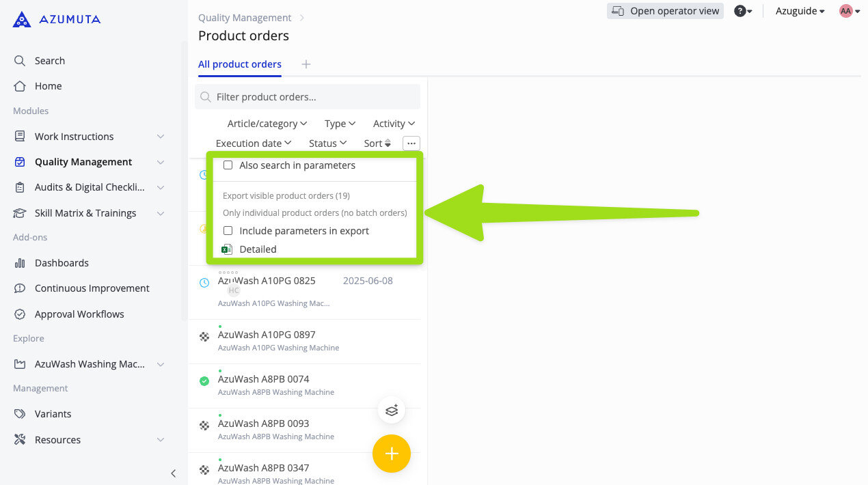This screenshot has height=485, width=868.
Task: Open the Article/category filter dropdown
Action: click(x=267, y=124)
